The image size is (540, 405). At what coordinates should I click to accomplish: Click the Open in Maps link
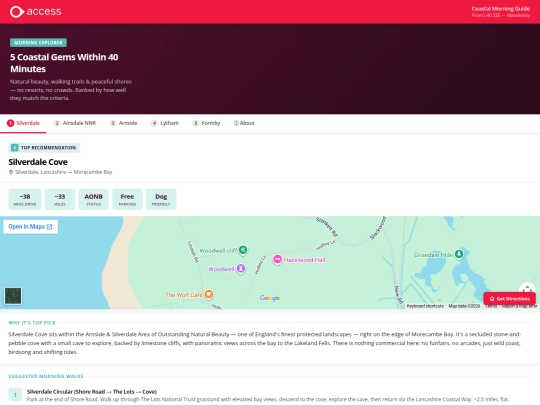tap(30, 227)
